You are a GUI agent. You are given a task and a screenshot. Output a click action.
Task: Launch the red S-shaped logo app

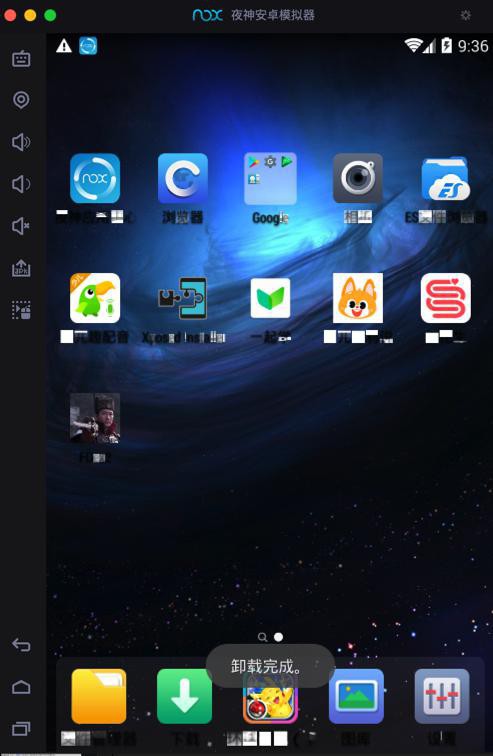tap(446, 298)
